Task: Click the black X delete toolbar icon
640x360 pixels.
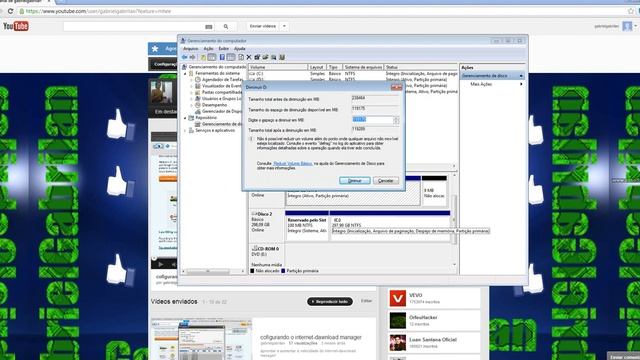Action: pyautogui.click(x=249, y=57)
